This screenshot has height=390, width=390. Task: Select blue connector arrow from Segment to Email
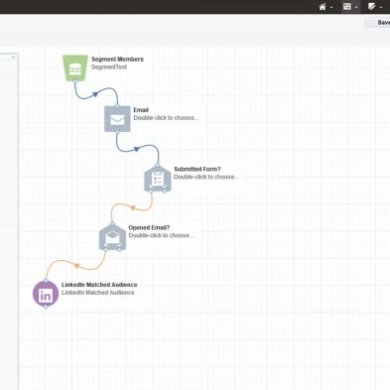[x=95, y=94]
